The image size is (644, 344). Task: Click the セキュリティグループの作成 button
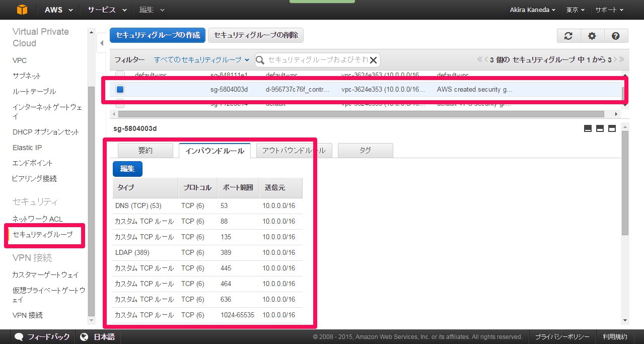pos(158,35)
